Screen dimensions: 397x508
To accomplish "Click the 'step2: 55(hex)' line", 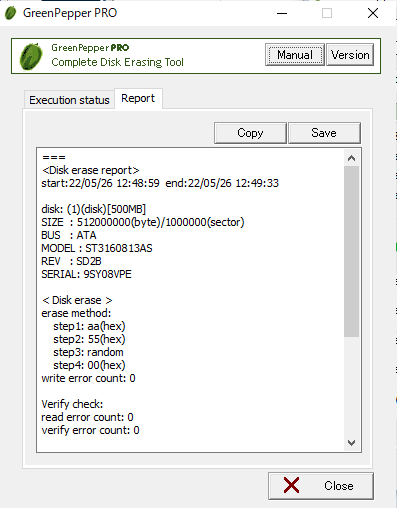I will pyautogui.click(x=89, y=339).
